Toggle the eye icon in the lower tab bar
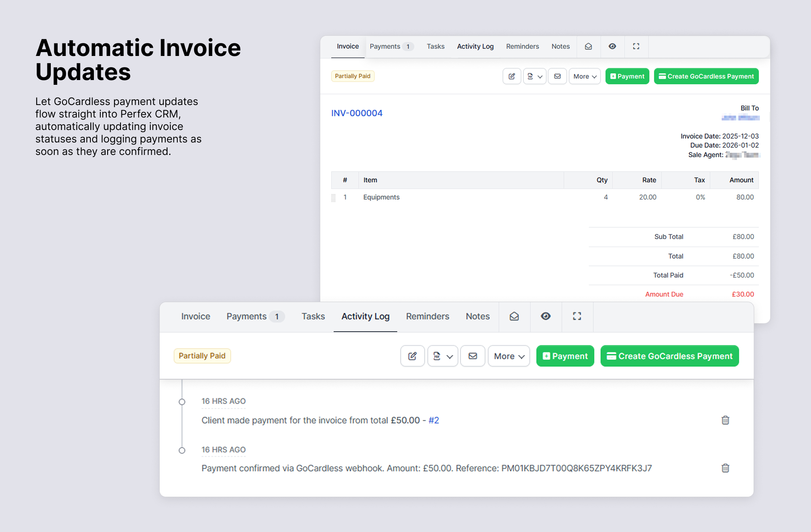The image size is (811, 532). pyautogui.click(x=546, y=316)
